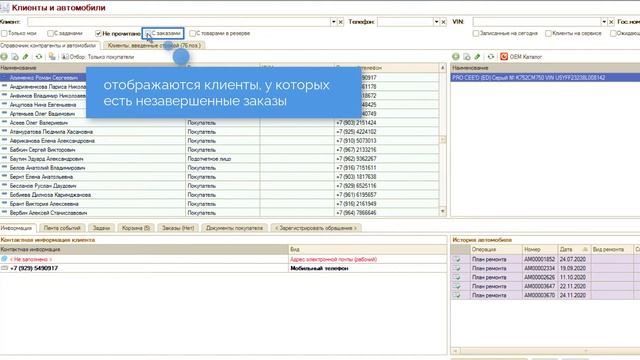Uncheck the 'Не прочитано' checkbox
640x360 pixels.
(98, 33)
